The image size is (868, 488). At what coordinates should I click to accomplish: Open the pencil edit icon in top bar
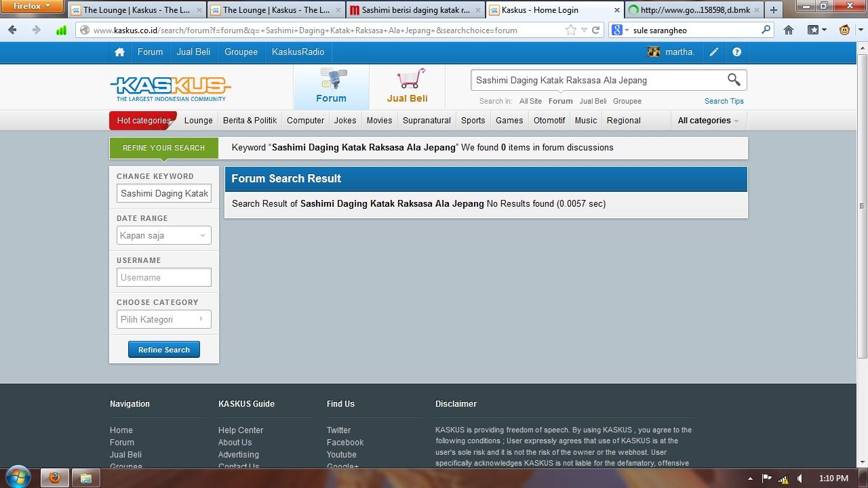pyautogui.click(x=714, y=52)
